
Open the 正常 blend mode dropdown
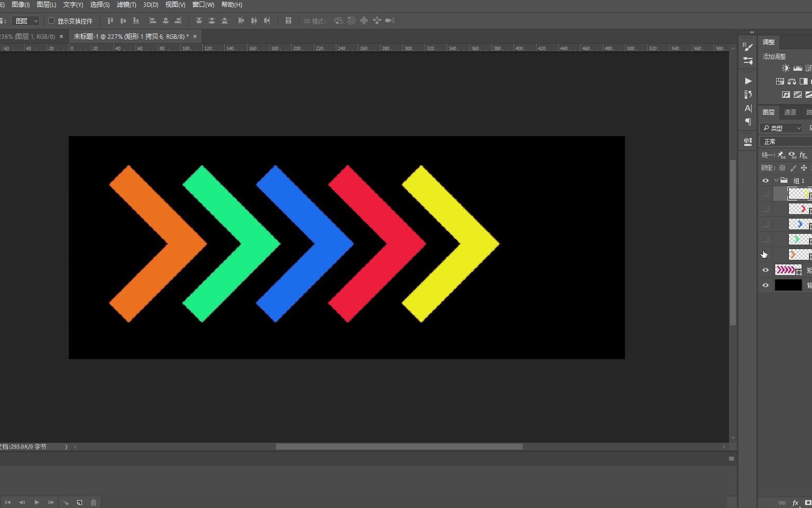785,141
